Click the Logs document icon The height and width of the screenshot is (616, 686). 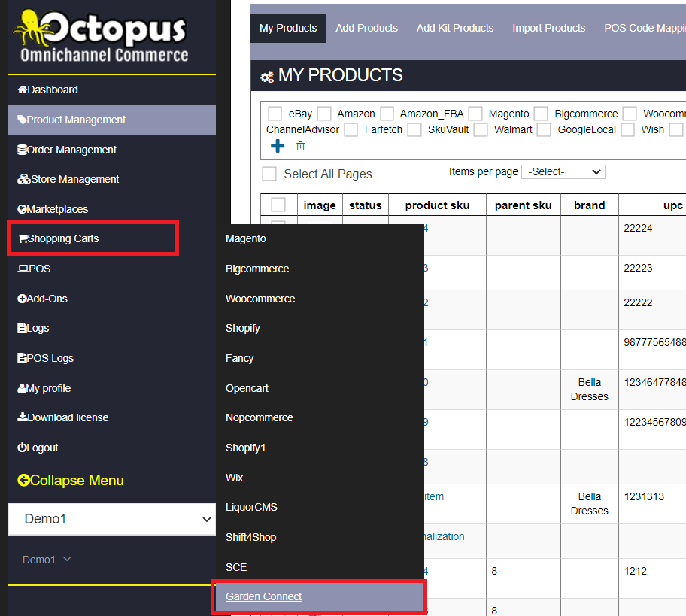tap(22, 328)
